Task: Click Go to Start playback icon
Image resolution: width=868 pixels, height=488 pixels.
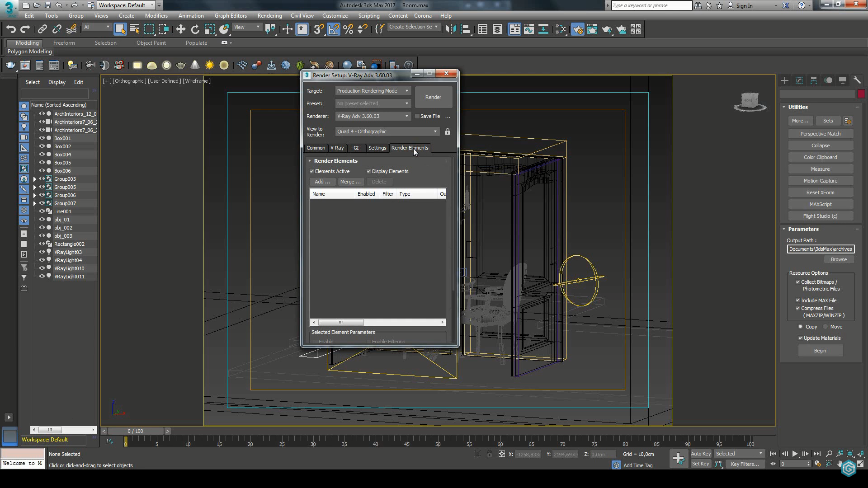Action: pos(773,454)
